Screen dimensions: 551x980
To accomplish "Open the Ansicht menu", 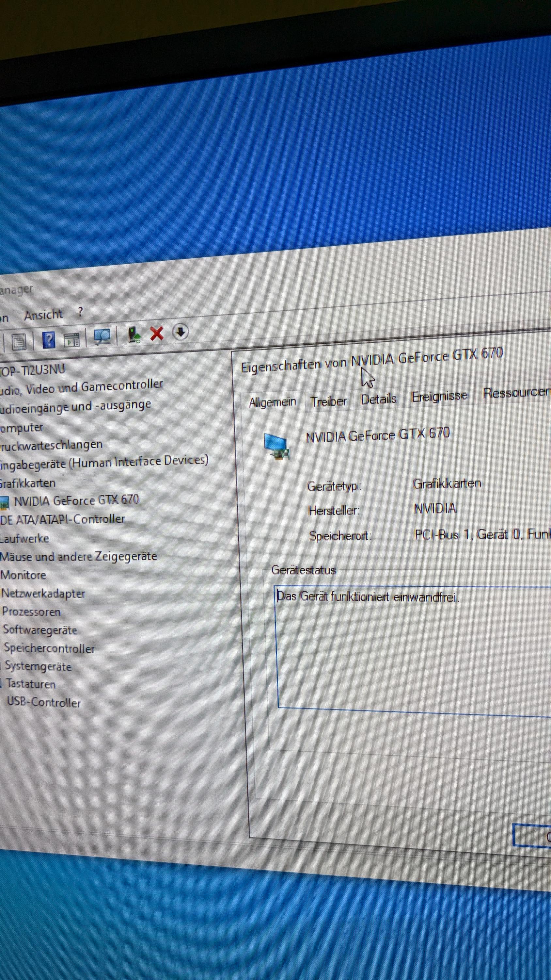I will 43,315.
